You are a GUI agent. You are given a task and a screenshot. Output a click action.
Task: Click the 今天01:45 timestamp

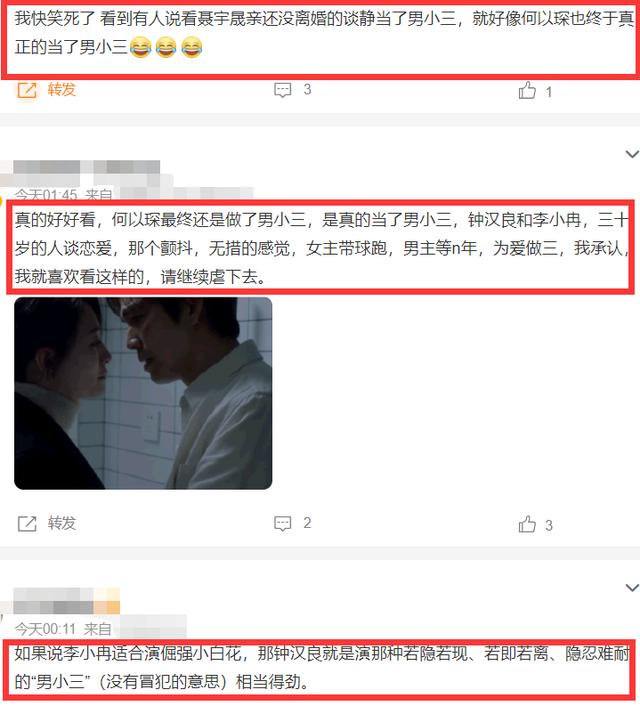coord(45,195)
